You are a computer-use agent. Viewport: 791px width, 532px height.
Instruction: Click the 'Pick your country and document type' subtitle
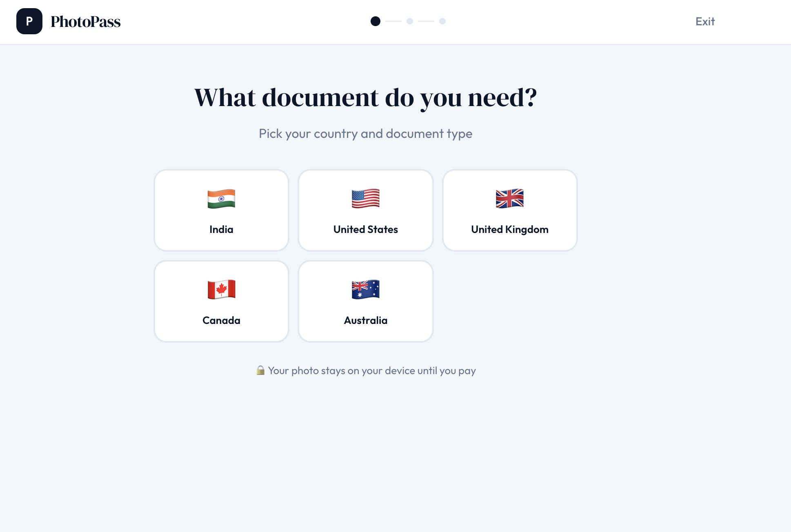(365, 133)
